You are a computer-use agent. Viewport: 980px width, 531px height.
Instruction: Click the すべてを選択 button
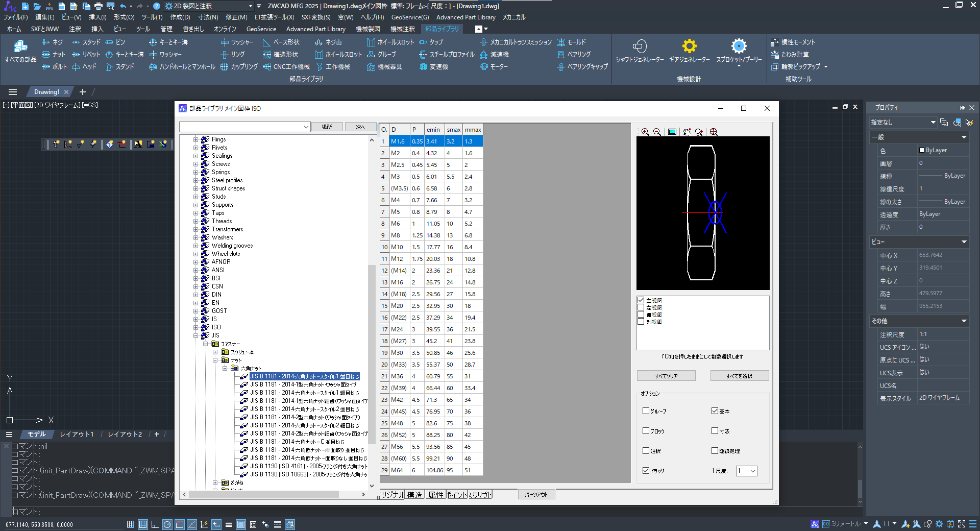pyautogui.click(x=740, y=376)
